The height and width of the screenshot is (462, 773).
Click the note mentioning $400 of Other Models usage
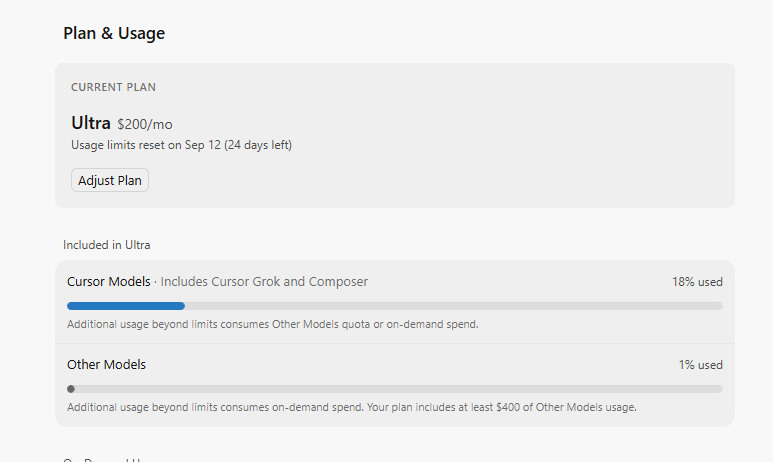tap(352, 407)
